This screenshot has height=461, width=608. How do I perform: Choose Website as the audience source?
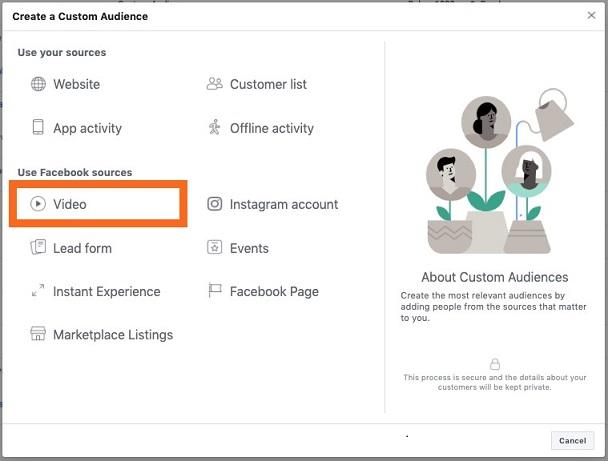click(76, 84)
